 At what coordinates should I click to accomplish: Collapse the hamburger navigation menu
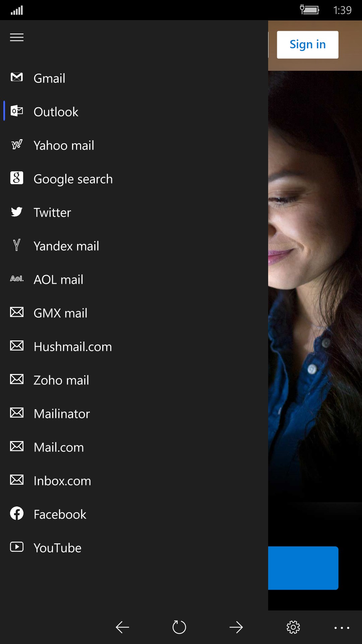pyautogui.click(x=17, y=37)
